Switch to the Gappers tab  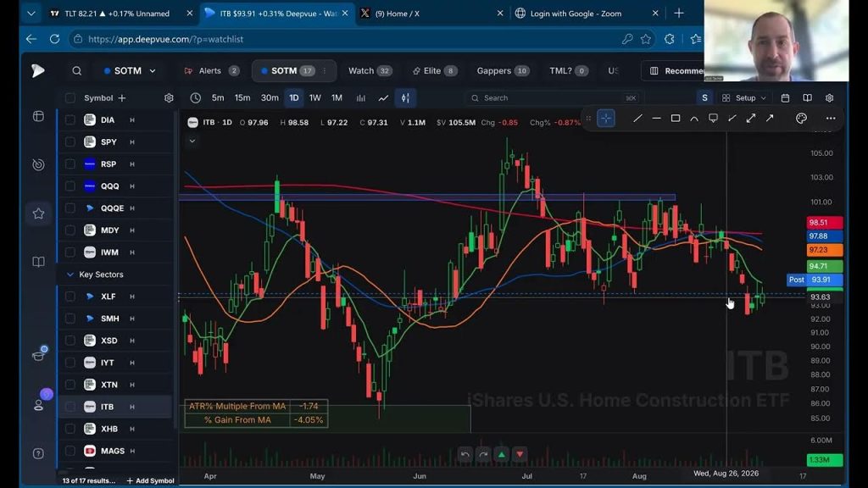(x=502, y=71)
